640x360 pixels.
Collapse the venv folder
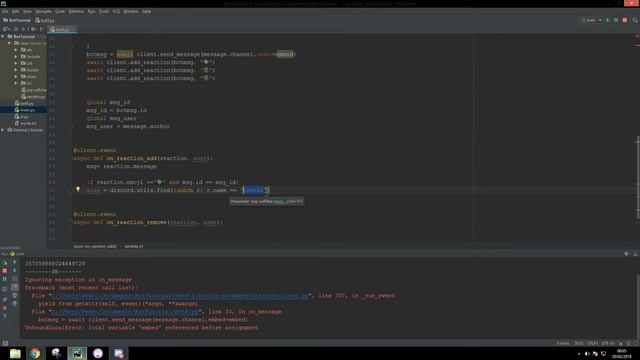(x=9, y=43)
